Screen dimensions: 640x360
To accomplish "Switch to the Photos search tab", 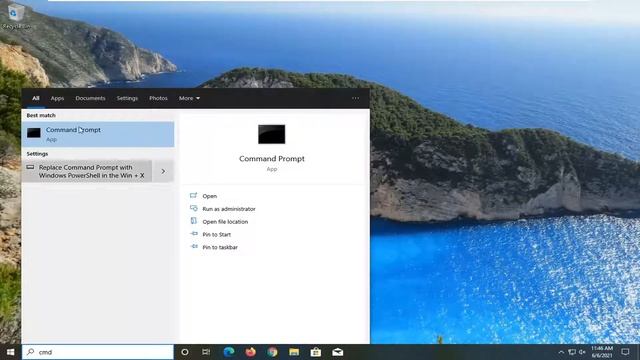I will pos(158,98).
